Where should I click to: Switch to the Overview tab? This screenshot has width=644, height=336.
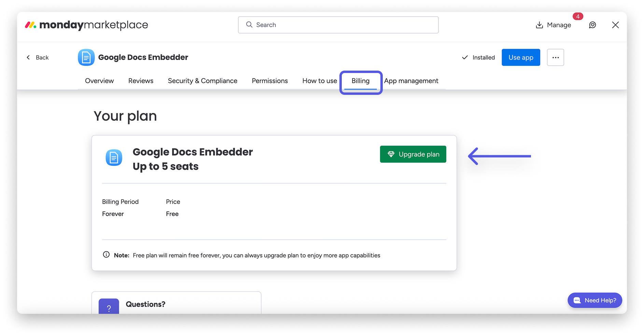point(99,81)
